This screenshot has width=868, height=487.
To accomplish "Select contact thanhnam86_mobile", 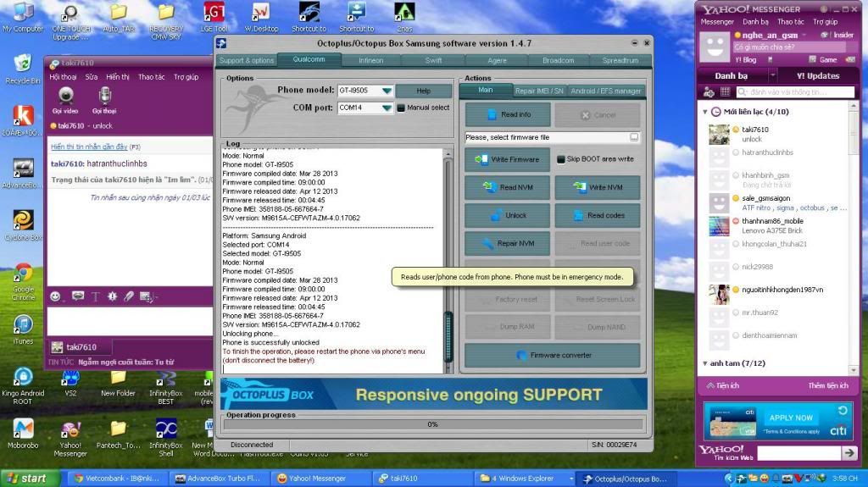I will click(x=777, y=226).
